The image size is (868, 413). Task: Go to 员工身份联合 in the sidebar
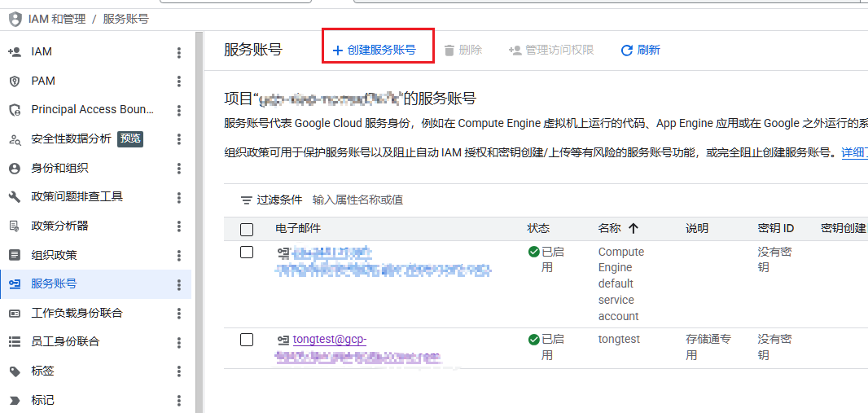[65, 342]
